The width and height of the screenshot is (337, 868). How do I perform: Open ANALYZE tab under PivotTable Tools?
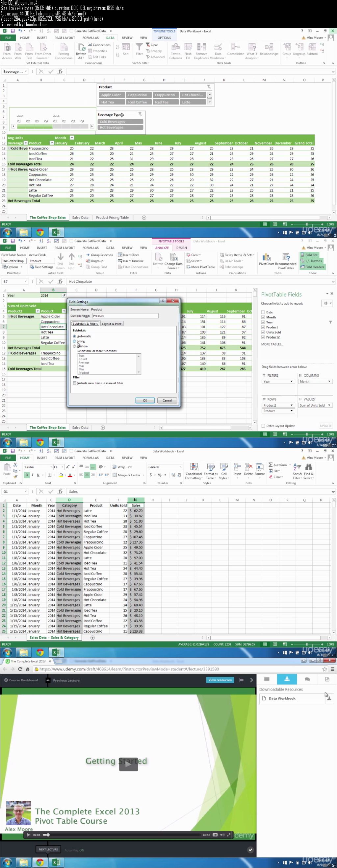162,248
